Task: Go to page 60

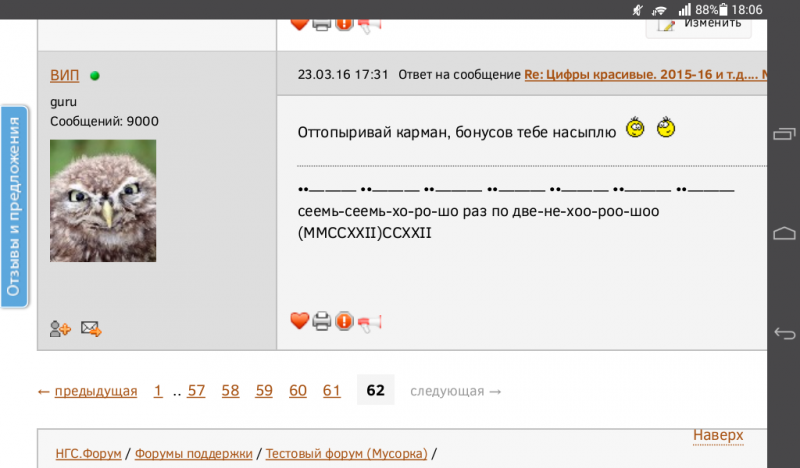Action: 297,391
